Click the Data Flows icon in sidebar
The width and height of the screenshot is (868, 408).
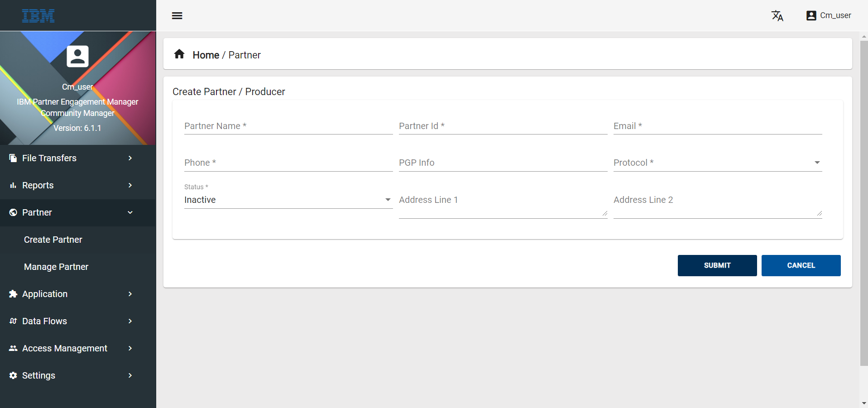(x=13, y=321)
